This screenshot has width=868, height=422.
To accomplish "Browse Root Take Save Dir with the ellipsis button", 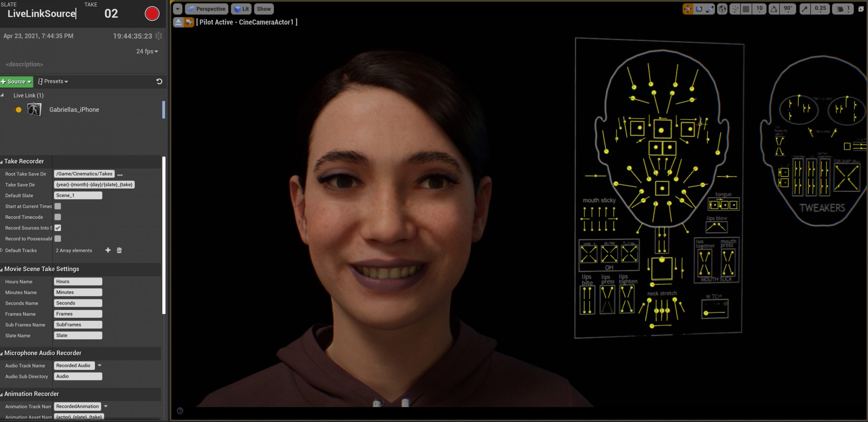I will coord(120,174).
